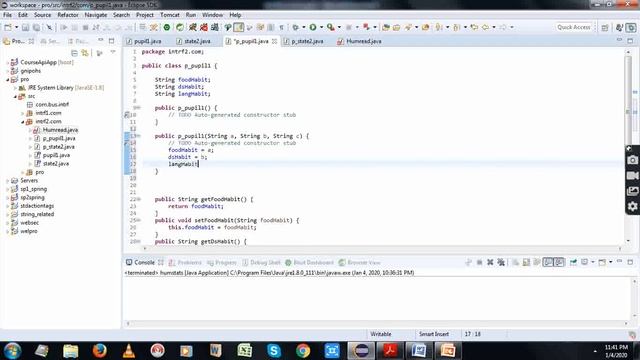Minimize the editor area
This screenshot has width=640, height=360.
click(x=619, y=40)
